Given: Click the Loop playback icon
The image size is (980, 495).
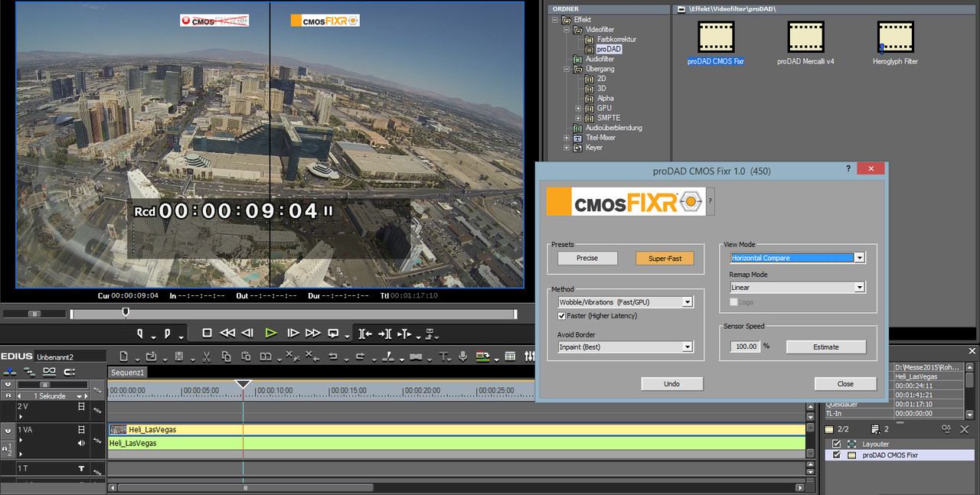Looking at the screenshot, I should (334, 334).
